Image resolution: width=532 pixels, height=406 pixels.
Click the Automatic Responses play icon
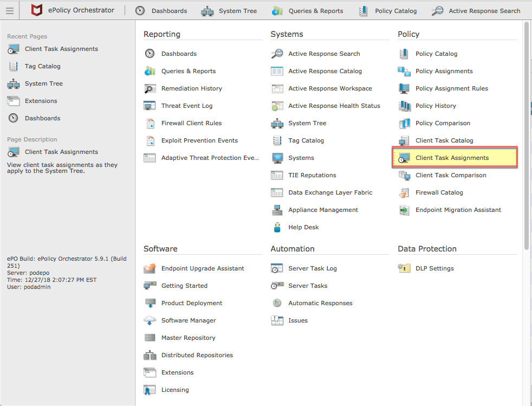coord(277,303)
